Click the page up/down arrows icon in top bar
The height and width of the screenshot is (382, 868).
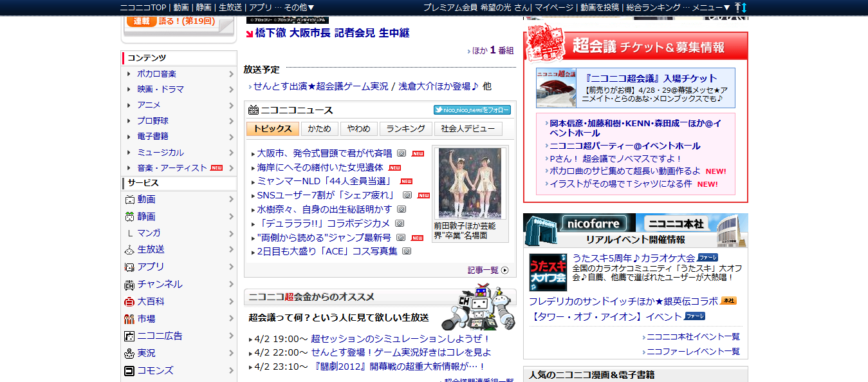click(741, 7)
